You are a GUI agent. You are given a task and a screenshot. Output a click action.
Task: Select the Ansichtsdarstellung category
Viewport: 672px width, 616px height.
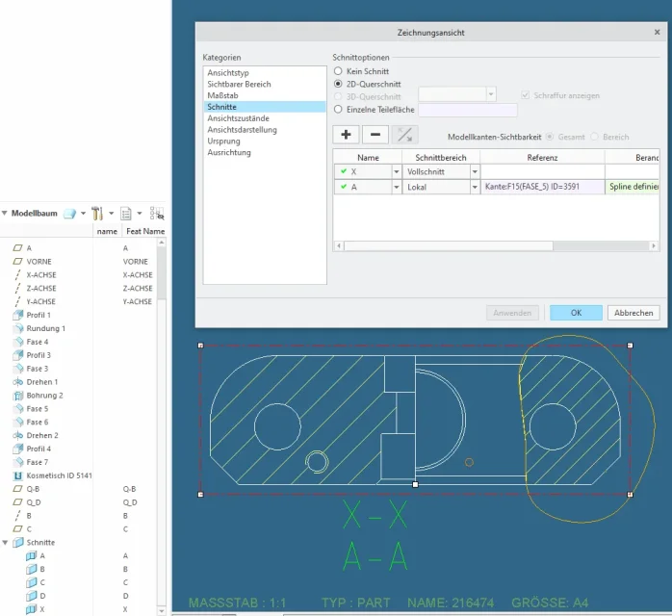click(243, 130)
